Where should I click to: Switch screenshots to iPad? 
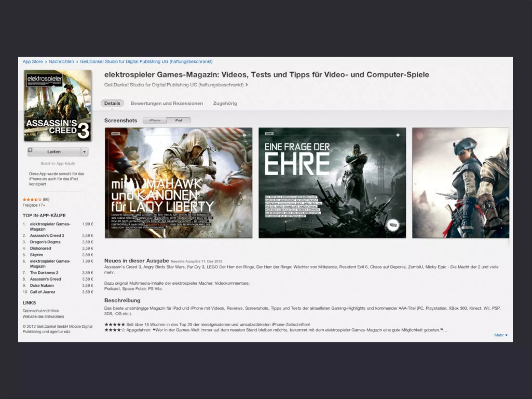coord(178,120)
